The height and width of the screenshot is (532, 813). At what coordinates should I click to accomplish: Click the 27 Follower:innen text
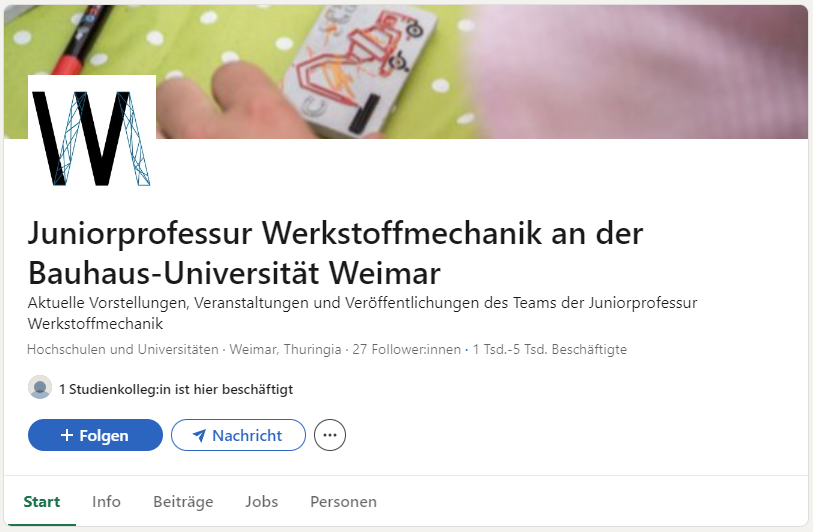coord(406,349)
